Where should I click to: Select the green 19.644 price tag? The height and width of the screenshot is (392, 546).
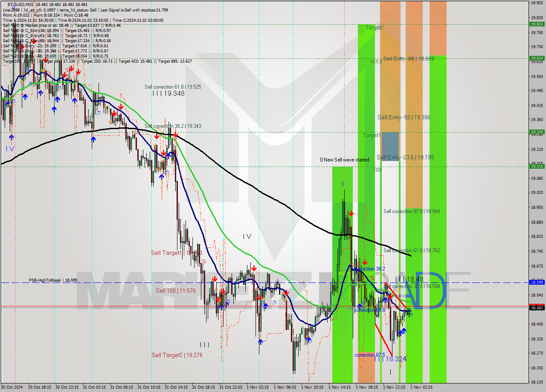tap(537, 58)
